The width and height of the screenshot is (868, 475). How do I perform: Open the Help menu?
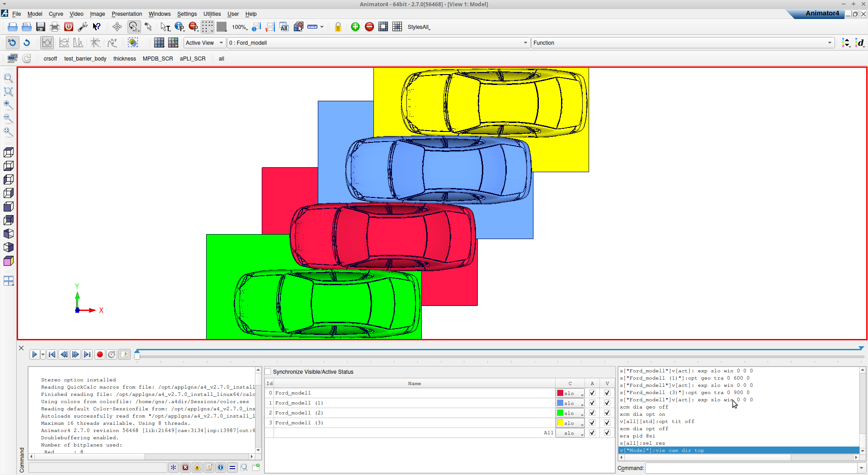[251, 14]
